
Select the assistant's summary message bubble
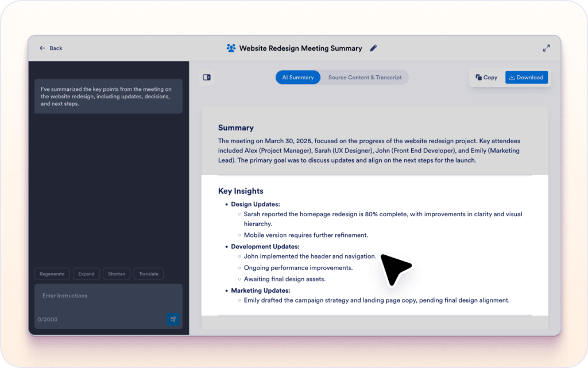(109, 96)
